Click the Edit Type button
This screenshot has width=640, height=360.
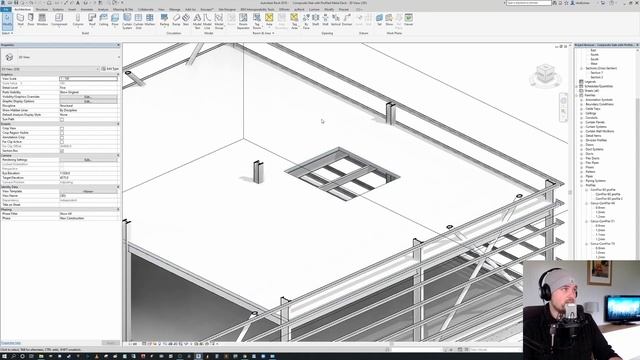click(110, 69)
